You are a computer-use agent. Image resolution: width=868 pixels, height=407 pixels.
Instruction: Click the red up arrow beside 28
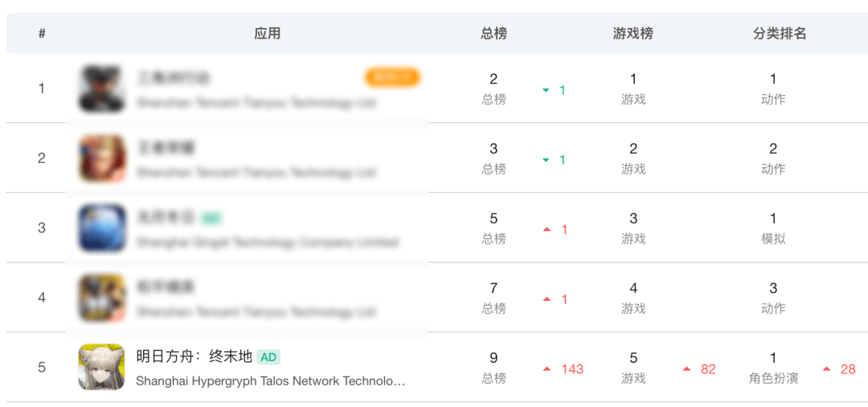click(826, 369)
